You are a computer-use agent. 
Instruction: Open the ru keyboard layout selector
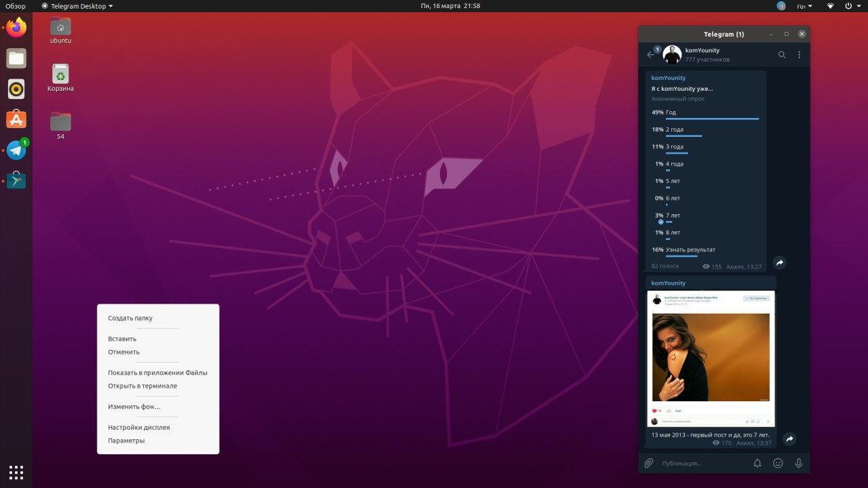804,5
